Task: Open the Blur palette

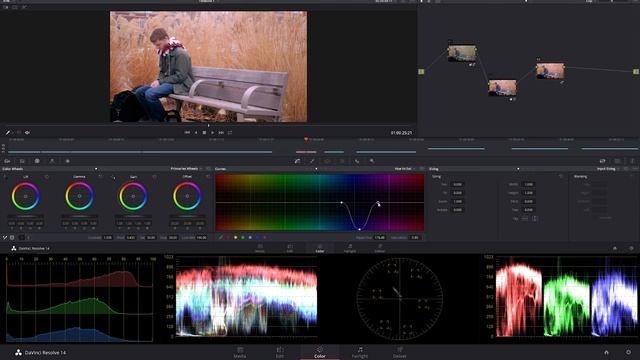Action: [357, 161]
